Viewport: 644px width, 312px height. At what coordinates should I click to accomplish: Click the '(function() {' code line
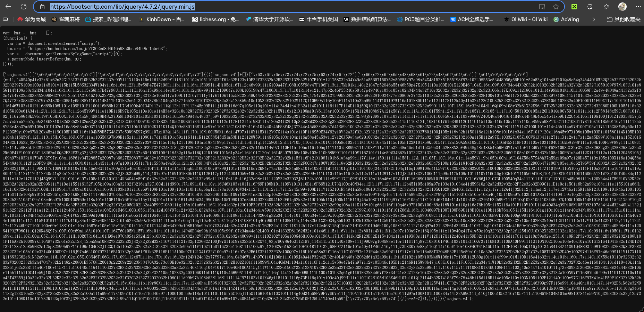coord(18,38)
